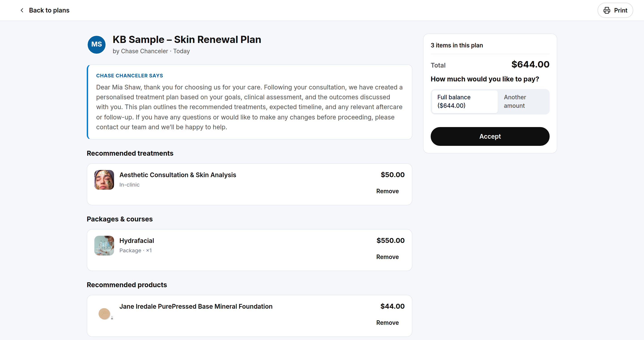Image resolution: width=644 pixels, height=340 pixels.
Task: Remove Aesthetic Consultation & Skin Analysis
Action: [388, 191]
